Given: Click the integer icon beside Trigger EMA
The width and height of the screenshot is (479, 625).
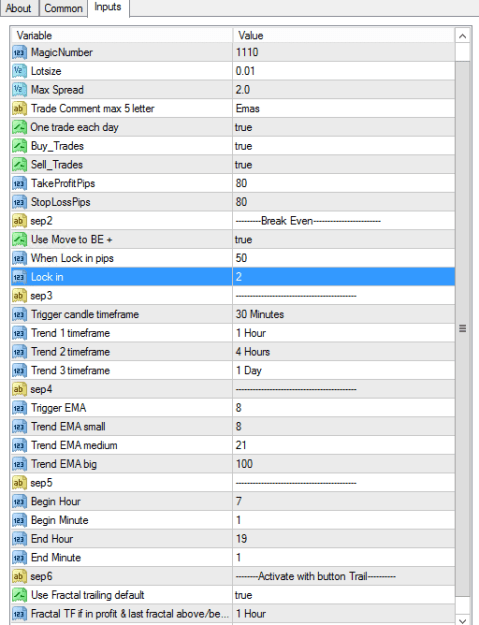Looking at the screenshot, I should coord(19,408).
